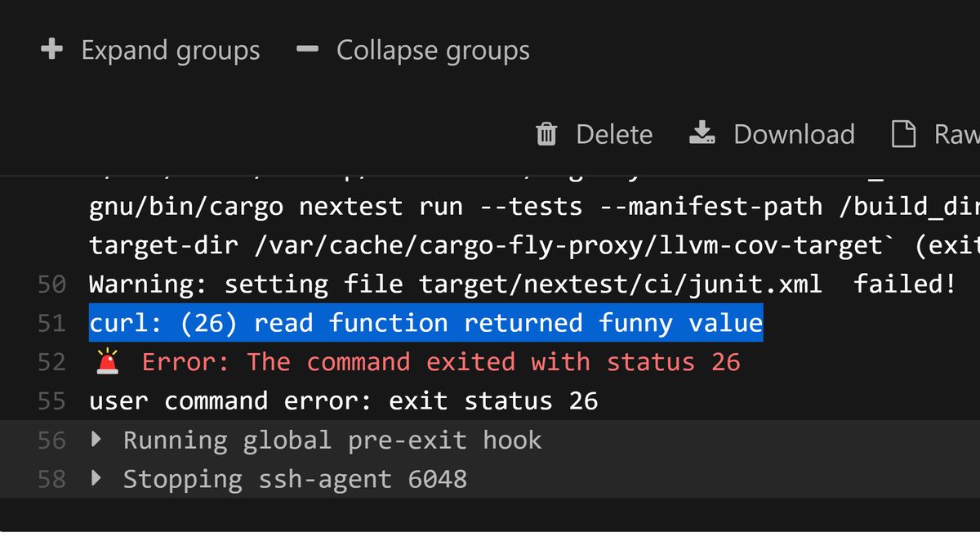Screen dimensions: 980x546
Task: Click the download tray icon
Action: 702,133
